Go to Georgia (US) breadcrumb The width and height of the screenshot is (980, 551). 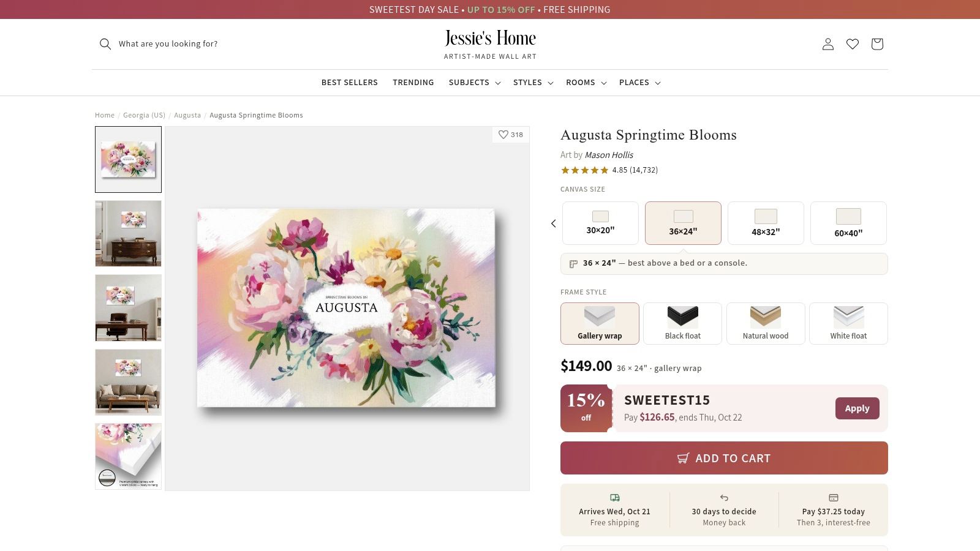coord(144,115)
